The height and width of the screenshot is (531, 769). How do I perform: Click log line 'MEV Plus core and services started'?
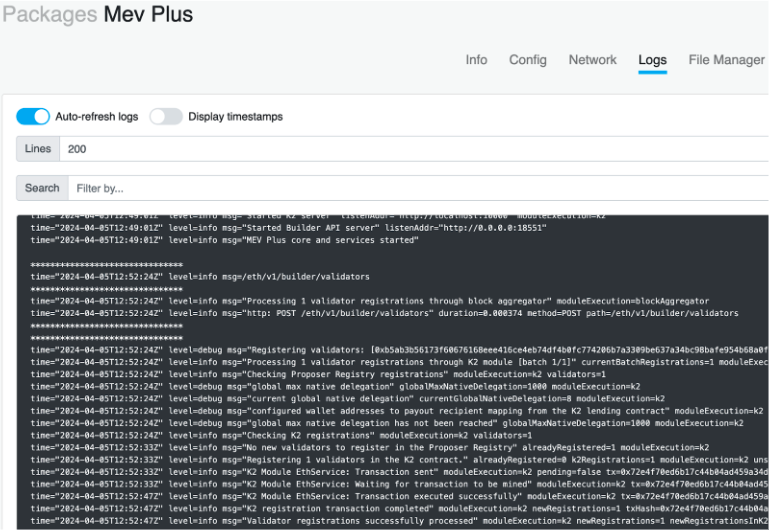[224, 240]
